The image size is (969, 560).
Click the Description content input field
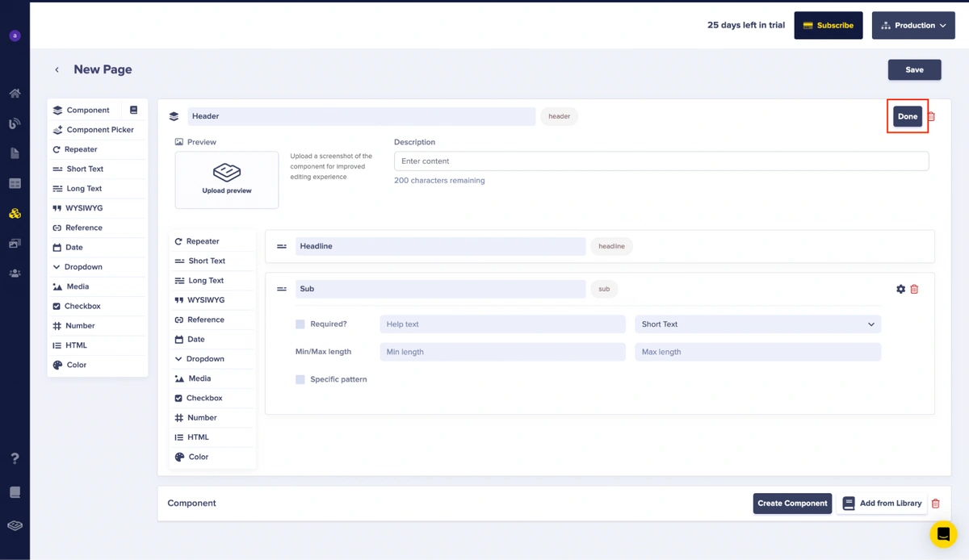point(661,161)
